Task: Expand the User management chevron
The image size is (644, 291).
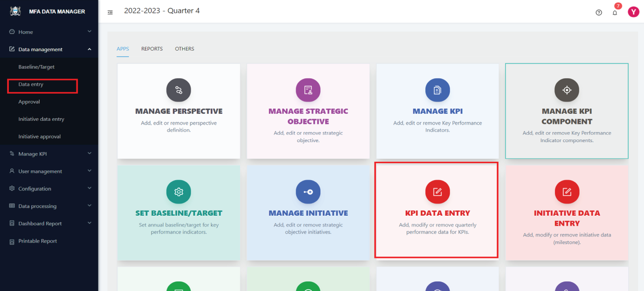Action: point(90,171)
